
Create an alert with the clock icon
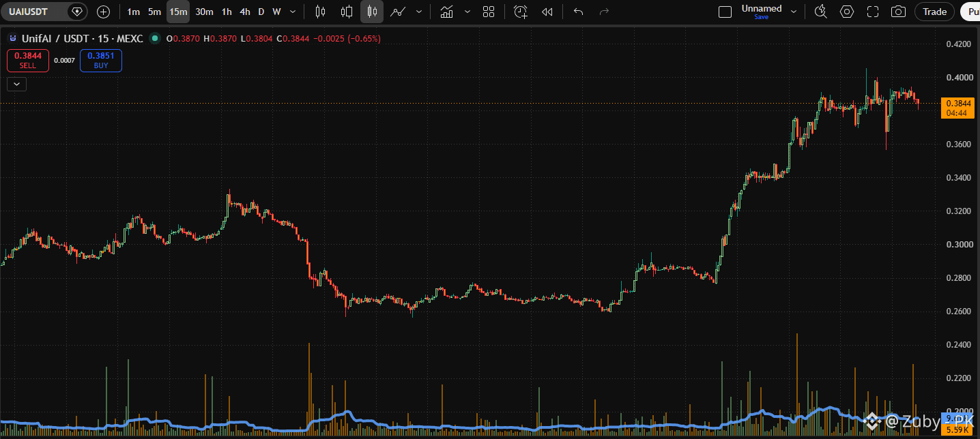tap(521, 12)
